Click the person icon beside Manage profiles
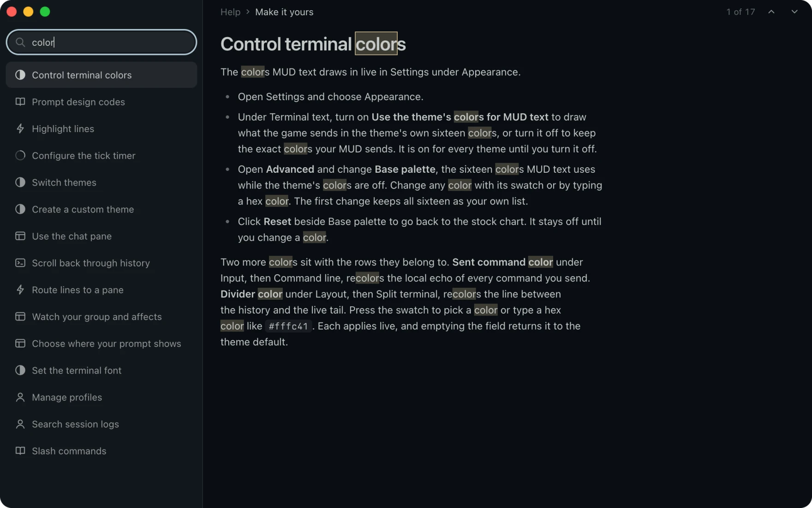812x508 pixels. click(x=20, y=397)
